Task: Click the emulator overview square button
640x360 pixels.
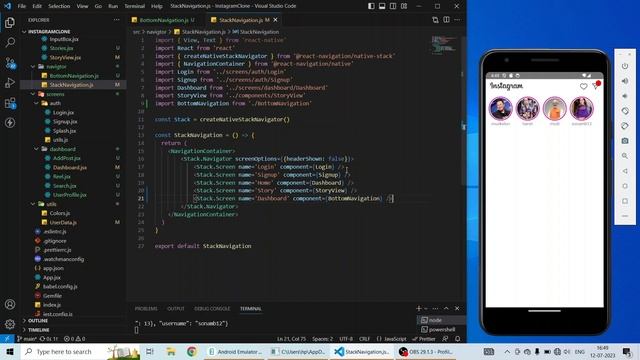Action: (625, 201)
